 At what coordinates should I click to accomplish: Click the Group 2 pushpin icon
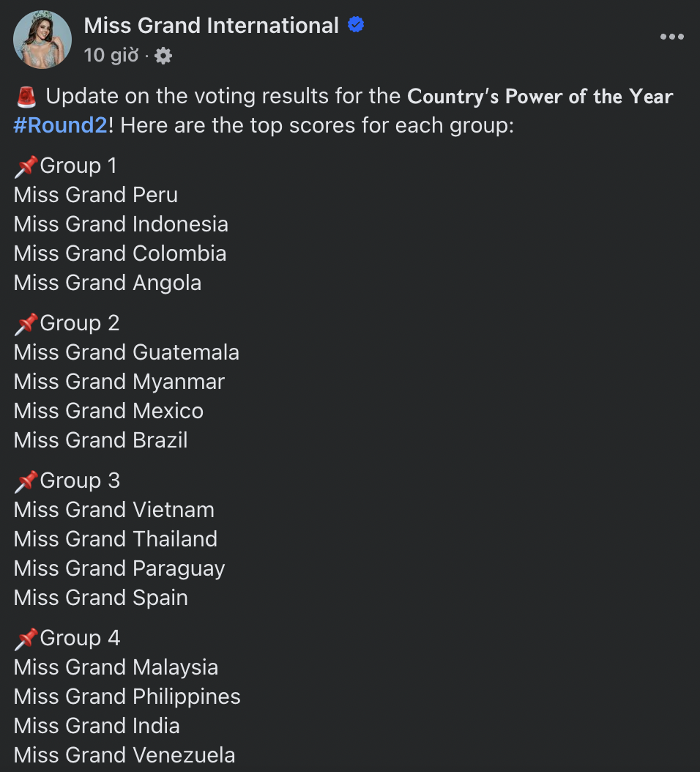[x=26, y=324]
